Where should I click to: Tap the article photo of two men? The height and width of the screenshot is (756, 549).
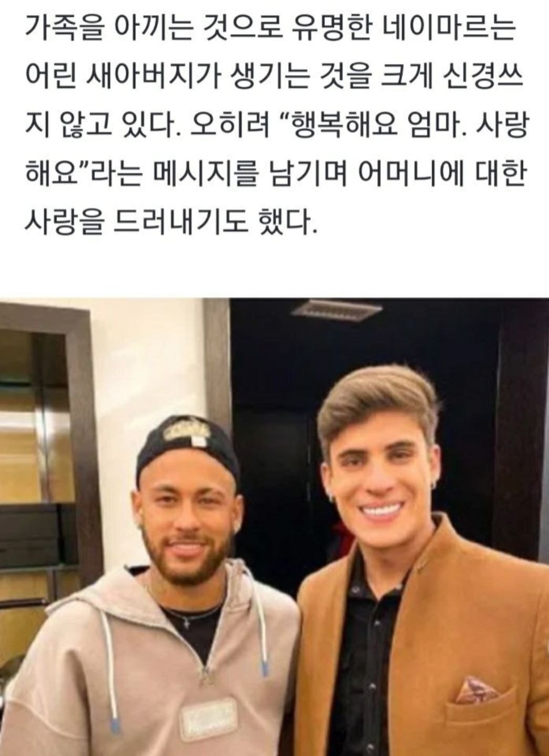click(274, 527)
